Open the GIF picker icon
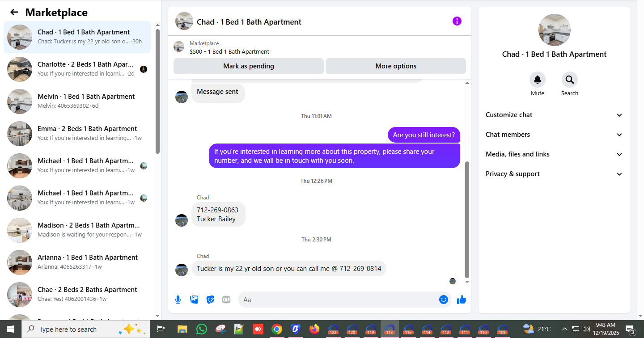Viewport: 644px width, 338px height. 226,300
